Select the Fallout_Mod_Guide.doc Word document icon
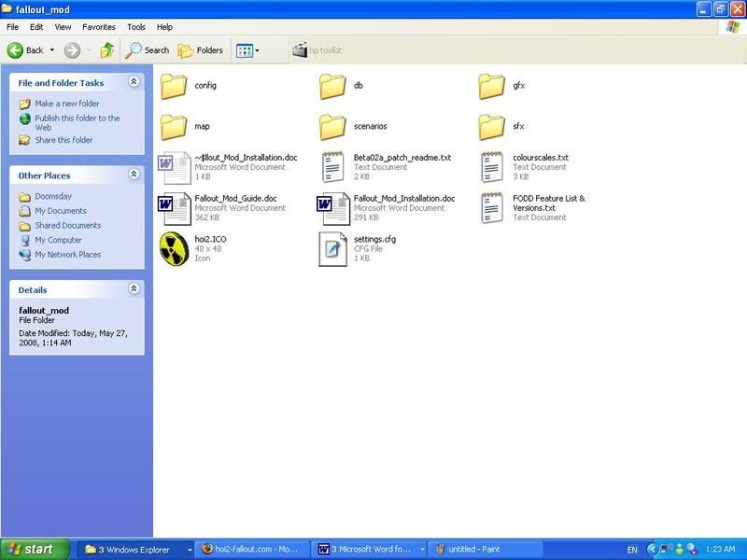Viewport: 747px width, 560px height. [x=175, y=207]
